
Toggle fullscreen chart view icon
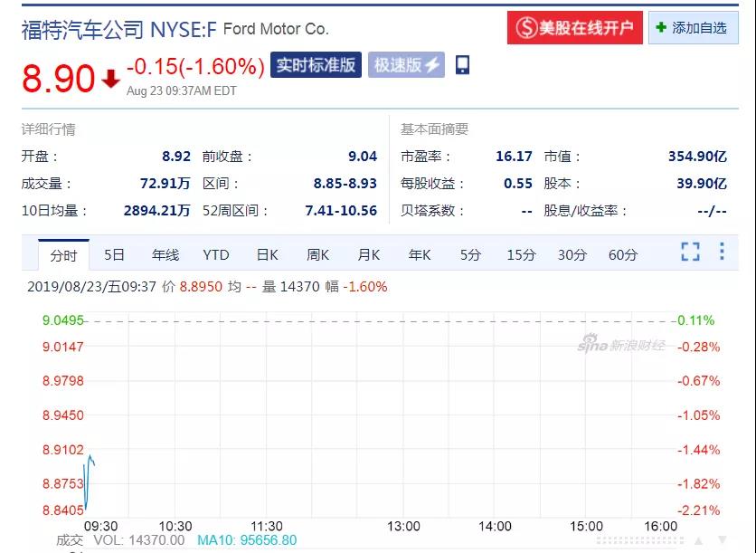690,253
